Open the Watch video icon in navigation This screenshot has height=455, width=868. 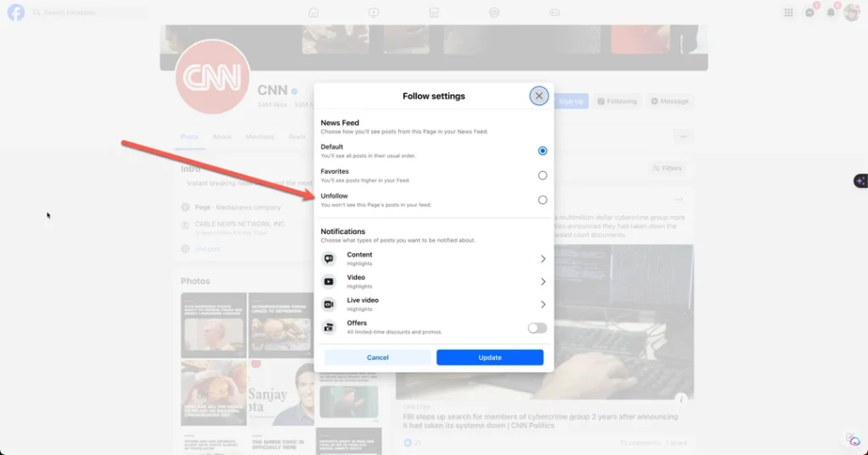374,12
